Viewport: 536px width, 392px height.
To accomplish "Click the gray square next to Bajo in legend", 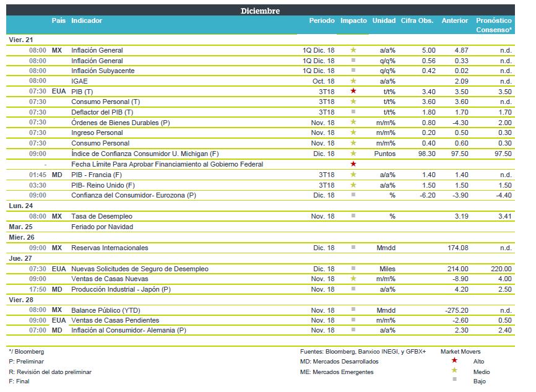I will (x=454, y=379).
